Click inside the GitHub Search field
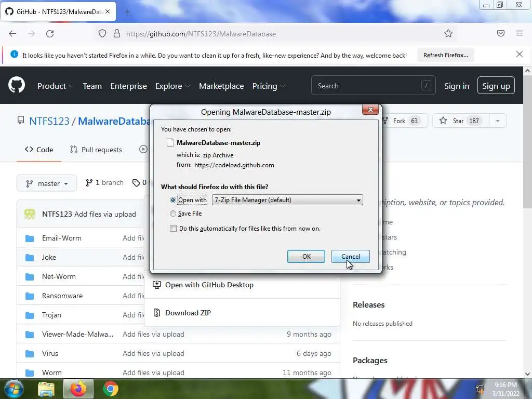This screenshot has height=399, width=532. [x=373, y=86]
